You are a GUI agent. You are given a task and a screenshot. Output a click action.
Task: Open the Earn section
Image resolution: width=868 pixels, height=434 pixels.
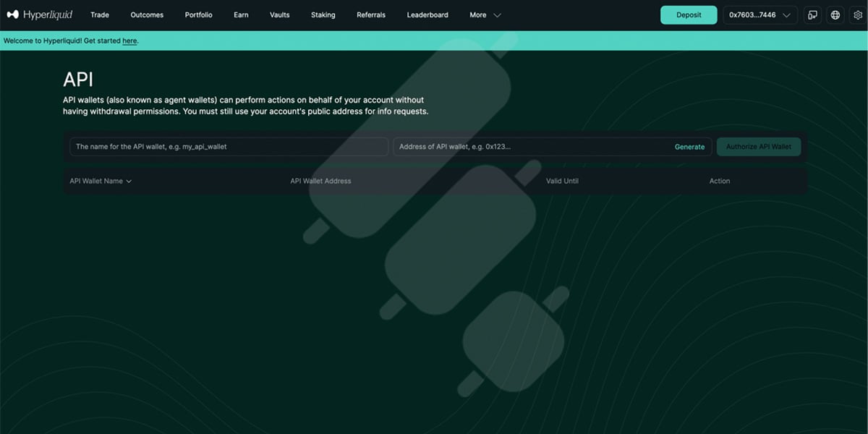[241, 14]
